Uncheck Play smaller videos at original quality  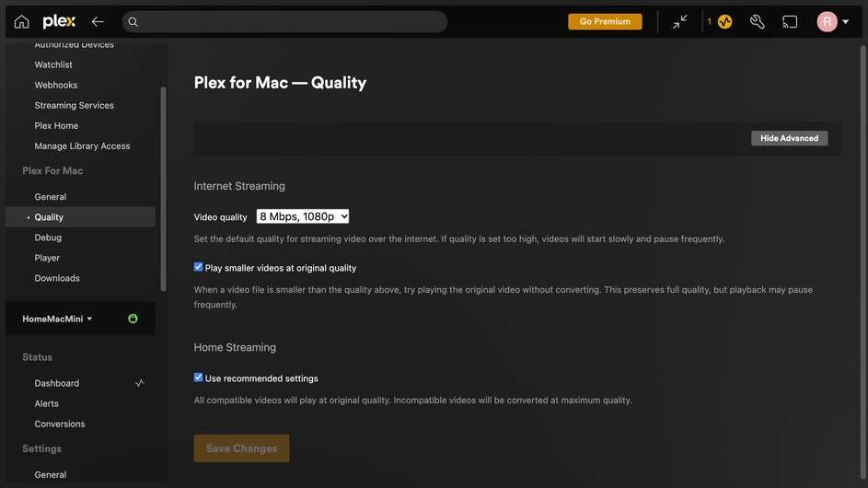pos(198,267)
